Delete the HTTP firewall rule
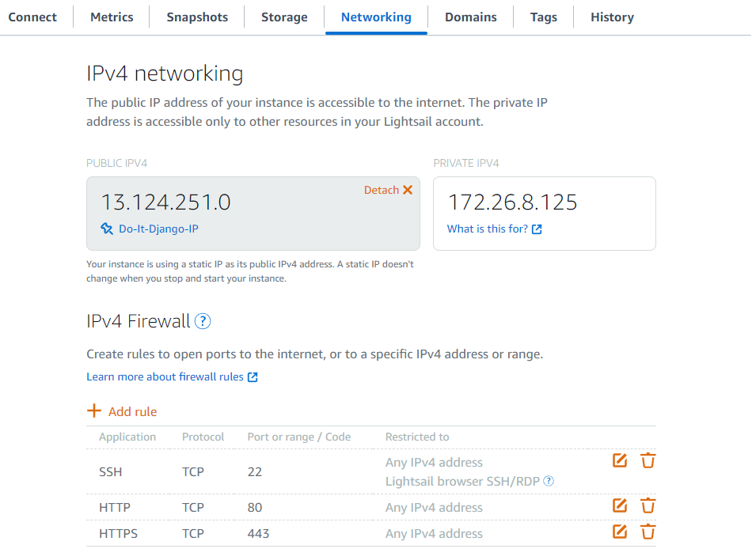This screenshot has width=752, height=560. pyautogui.click(x=648, y=505)
